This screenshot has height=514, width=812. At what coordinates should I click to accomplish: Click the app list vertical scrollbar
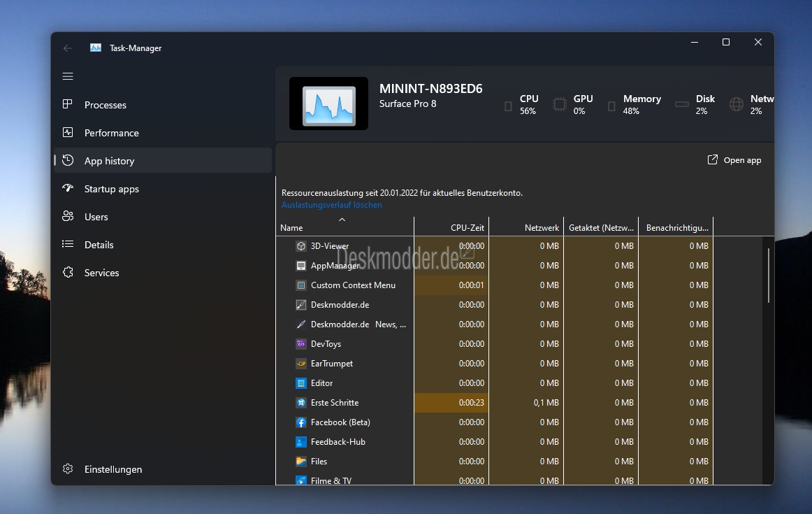[769, 276]
